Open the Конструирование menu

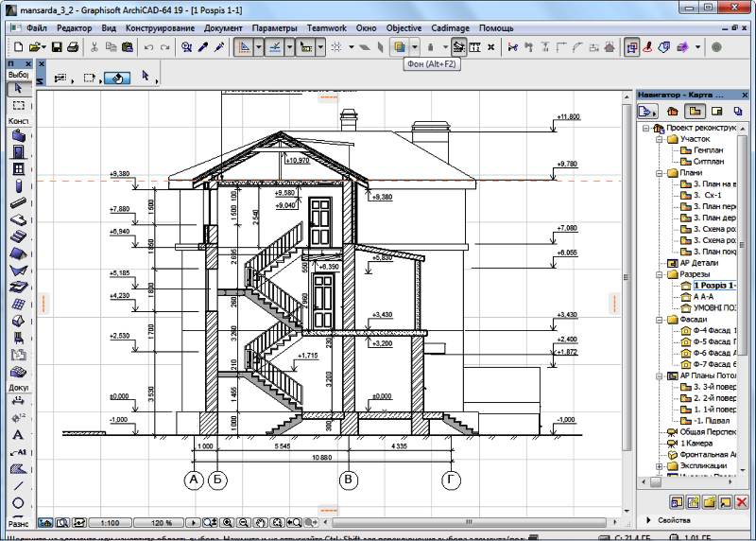160,28
